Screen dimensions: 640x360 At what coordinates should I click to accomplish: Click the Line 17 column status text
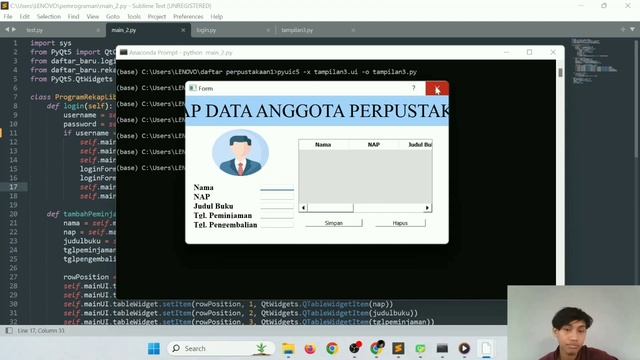[x=41, y=330]
